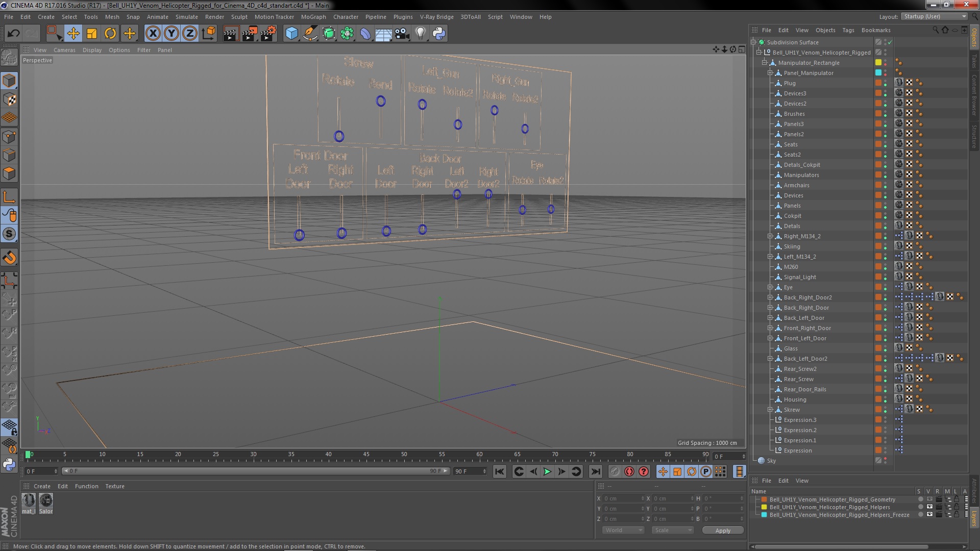The width and height of the screenshot is (980, 551).
Task: Click yellow layer swatch of Manipulator_Rectangle
Action: 878,63
